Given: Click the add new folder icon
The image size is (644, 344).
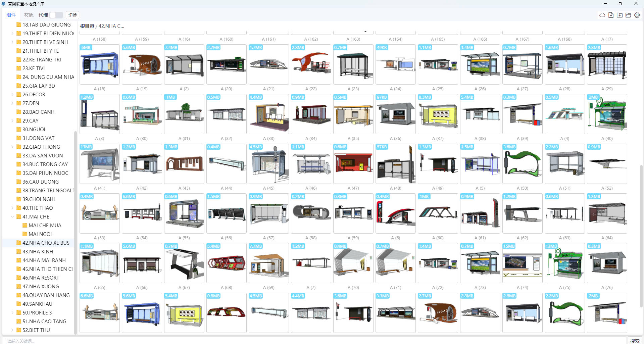Looking at the screenshot, I should 620,15.
